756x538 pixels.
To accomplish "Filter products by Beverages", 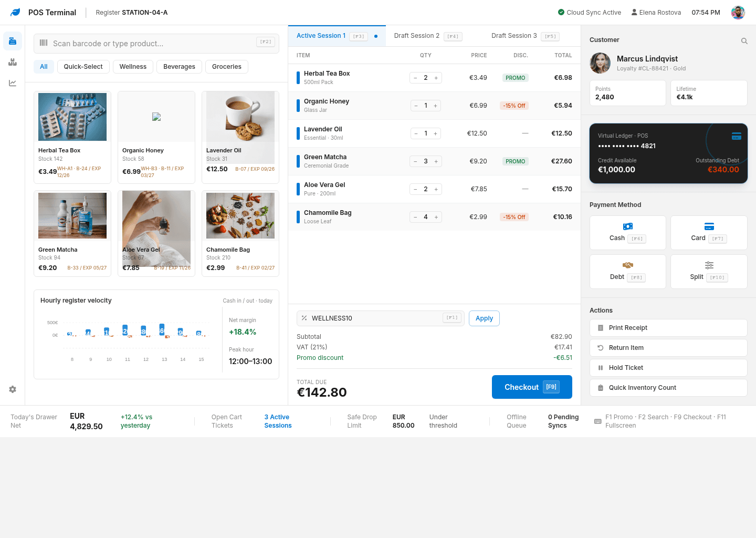I will [x=179, y=67].
